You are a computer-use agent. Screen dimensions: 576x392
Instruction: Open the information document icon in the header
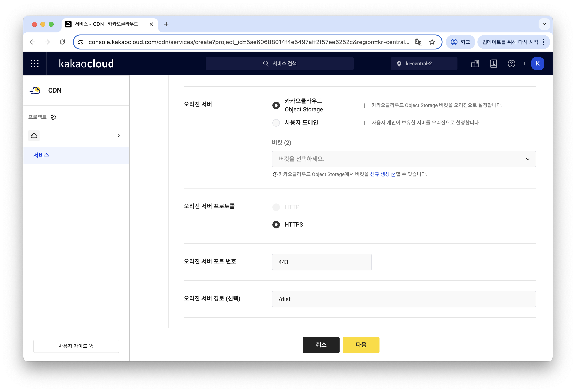[x=493, y=64]
